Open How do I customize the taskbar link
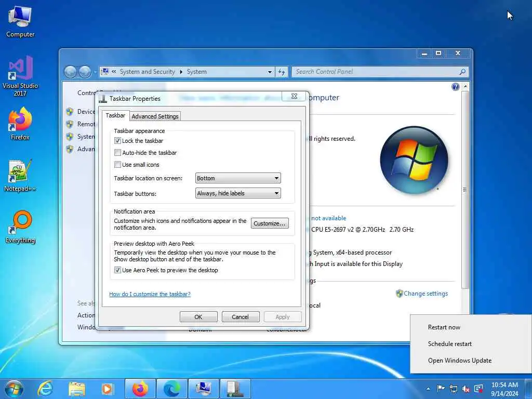This screenshot has width=532, height=399. point(150,294)
